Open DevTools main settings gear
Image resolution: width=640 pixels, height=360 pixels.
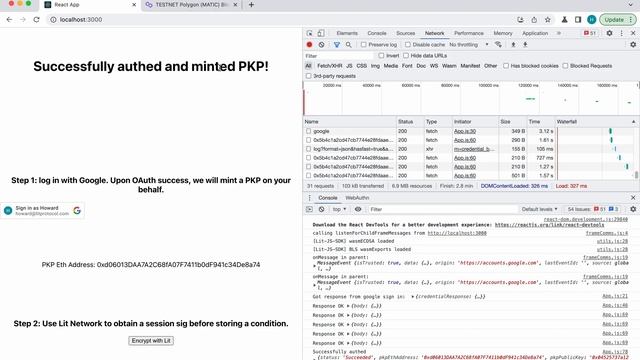coord(609,33)
